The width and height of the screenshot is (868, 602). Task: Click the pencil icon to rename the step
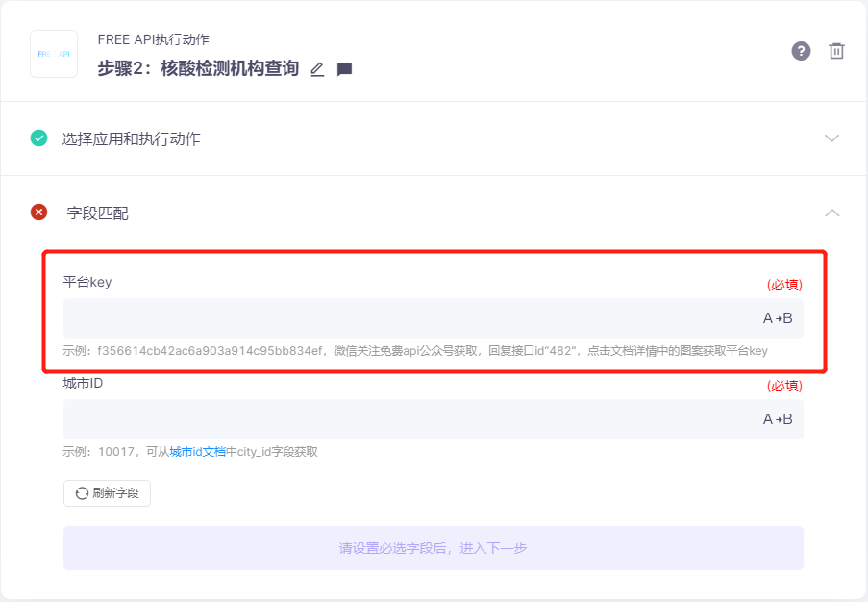(x=317, y=69)
